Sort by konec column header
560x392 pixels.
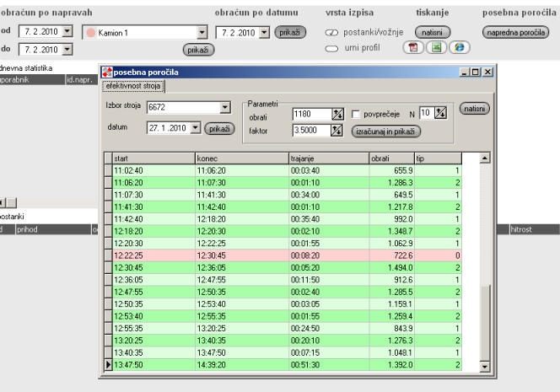pyautogui.click(x=242, y=158)
